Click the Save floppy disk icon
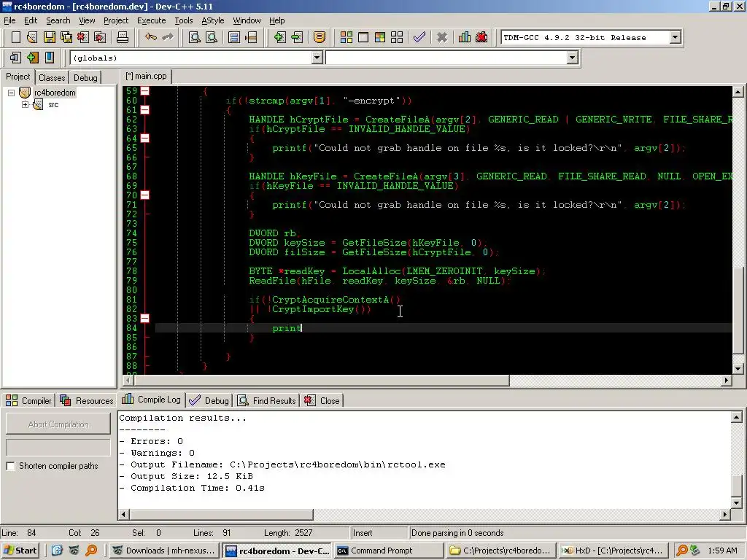 50,37
